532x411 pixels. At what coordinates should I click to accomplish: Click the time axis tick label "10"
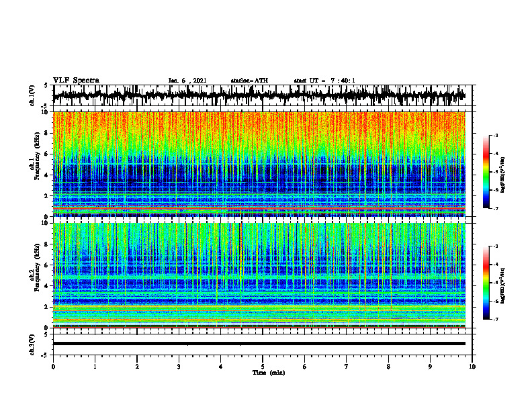point(472,367)
